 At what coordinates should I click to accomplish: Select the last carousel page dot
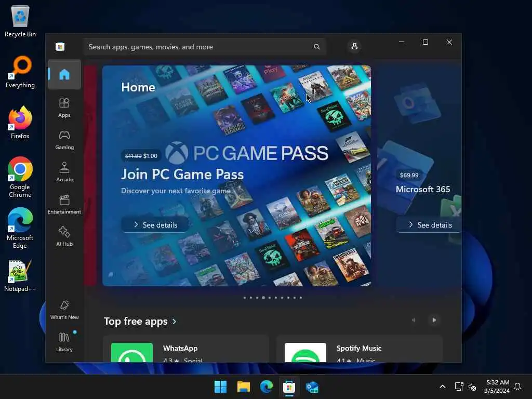coord(301,298)
